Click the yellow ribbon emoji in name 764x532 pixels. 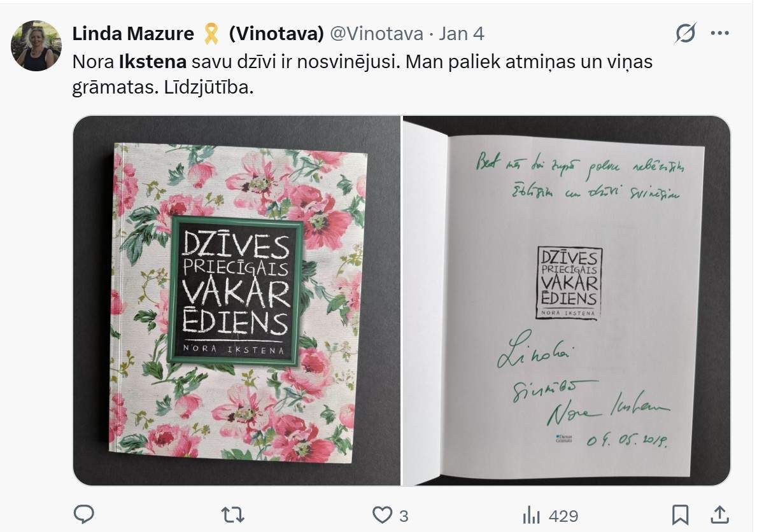coord(211,34)
